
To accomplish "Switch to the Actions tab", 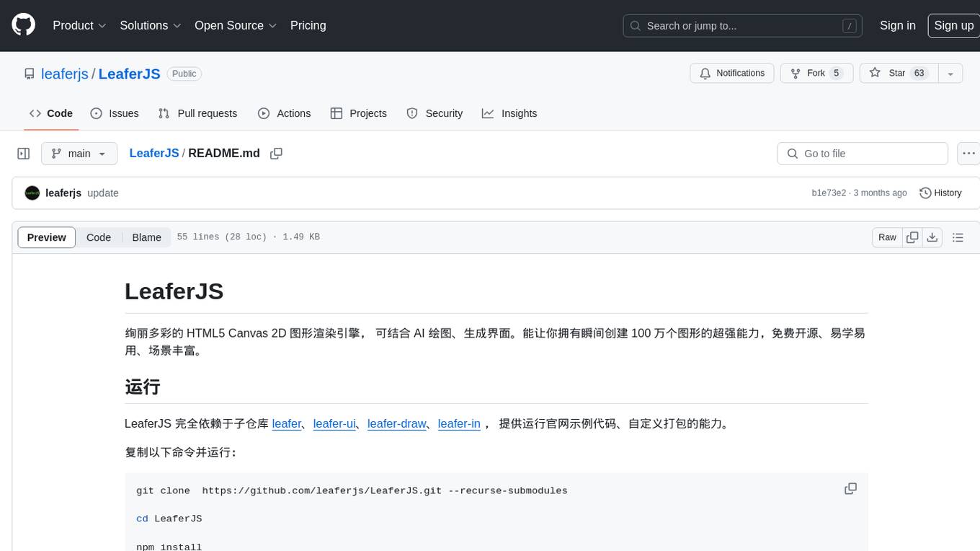I will pos(284,113).
